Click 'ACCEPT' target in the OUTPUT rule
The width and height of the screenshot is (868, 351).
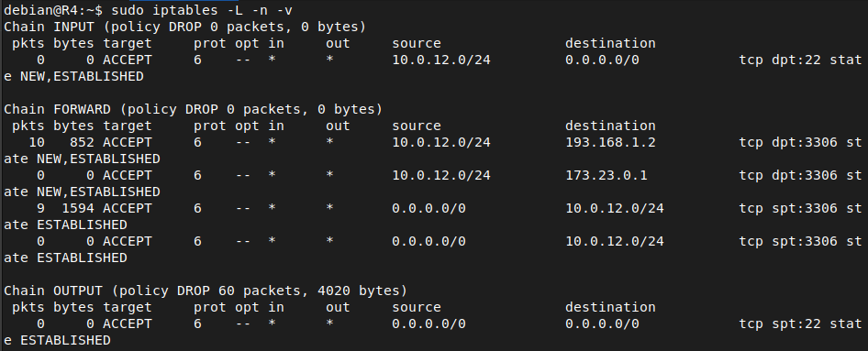[128, 324]
